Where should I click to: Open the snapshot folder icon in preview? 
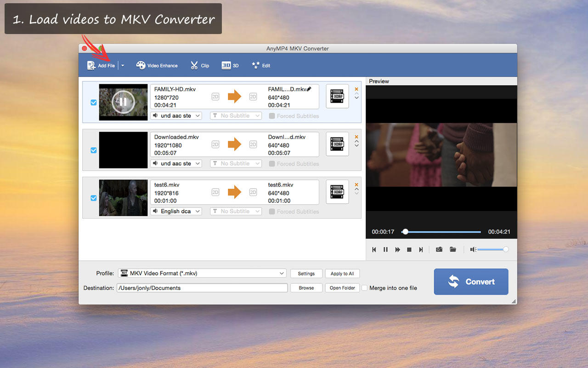pyautogui.click(x=453, y=249)
